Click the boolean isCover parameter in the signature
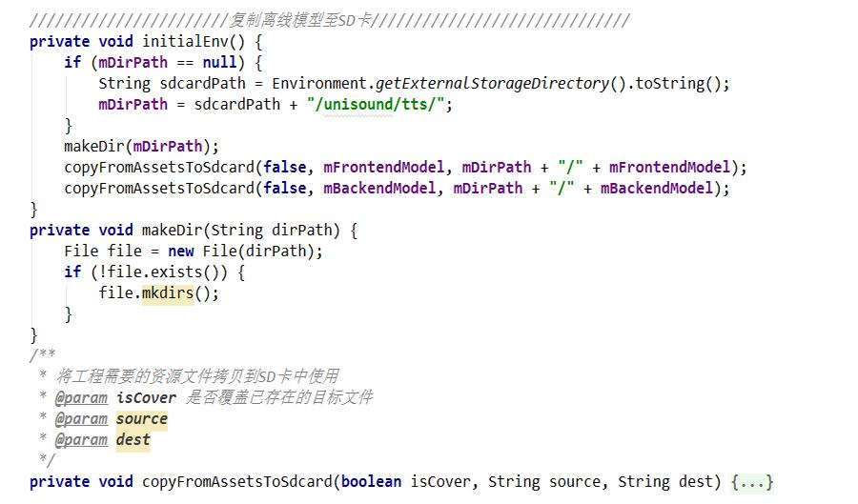The image size is (858, 504). click(405, 482)
